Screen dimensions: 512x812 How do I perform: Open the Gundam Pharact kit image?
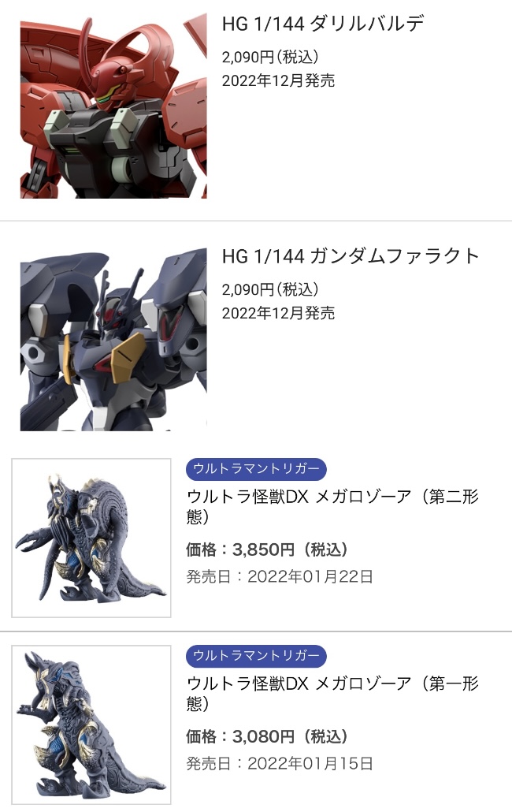(x=113, y=339)
